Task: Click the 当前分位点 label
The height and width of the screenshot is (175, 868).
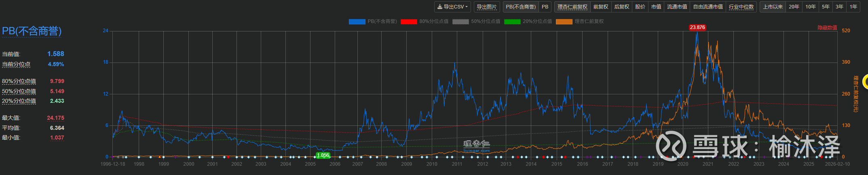Action: [x=16, y=65]
